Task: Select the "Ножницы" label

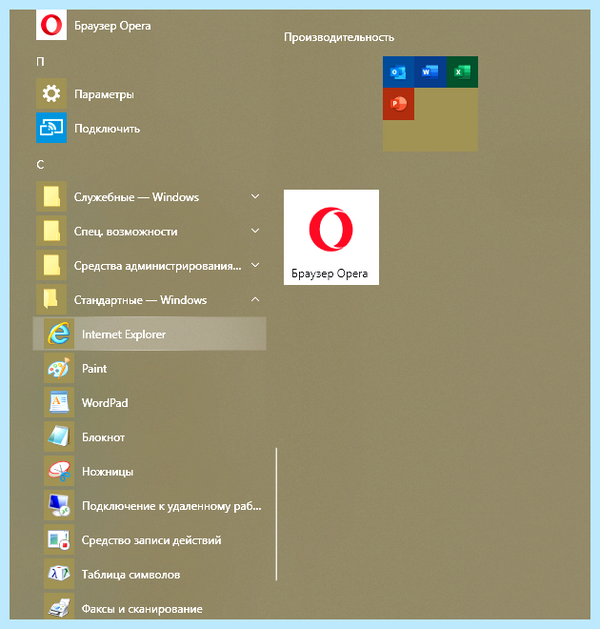Action: [x=107, y=471]
